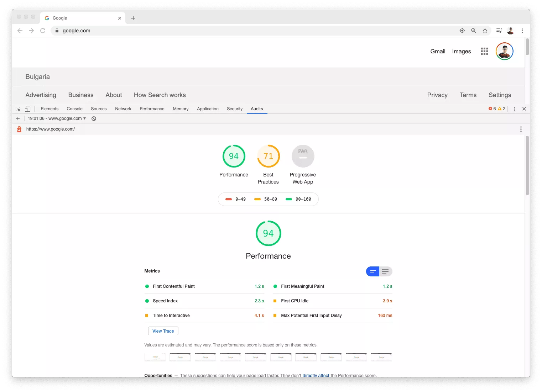Expand the First Meaningful Paint metric row

(x=333, y=286)
